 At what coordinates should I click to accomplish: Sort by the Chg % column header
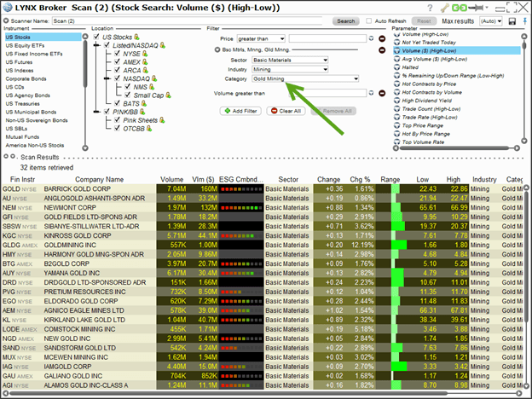[x=360, y=180]
